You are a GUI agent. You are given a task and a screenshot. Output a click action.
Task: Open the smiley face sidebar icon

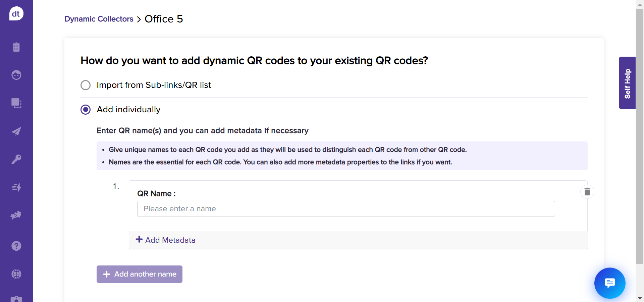(x=16, y=75)
